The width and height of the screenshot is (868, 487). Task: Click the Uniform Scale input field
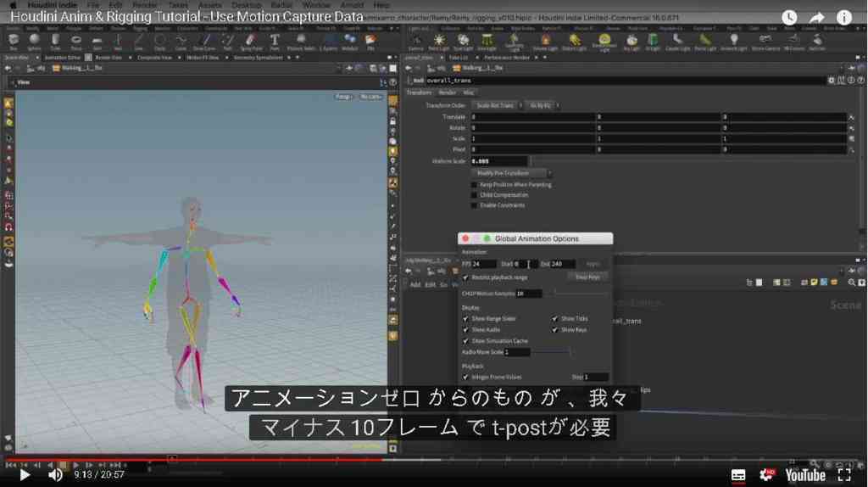coord(498,161)
